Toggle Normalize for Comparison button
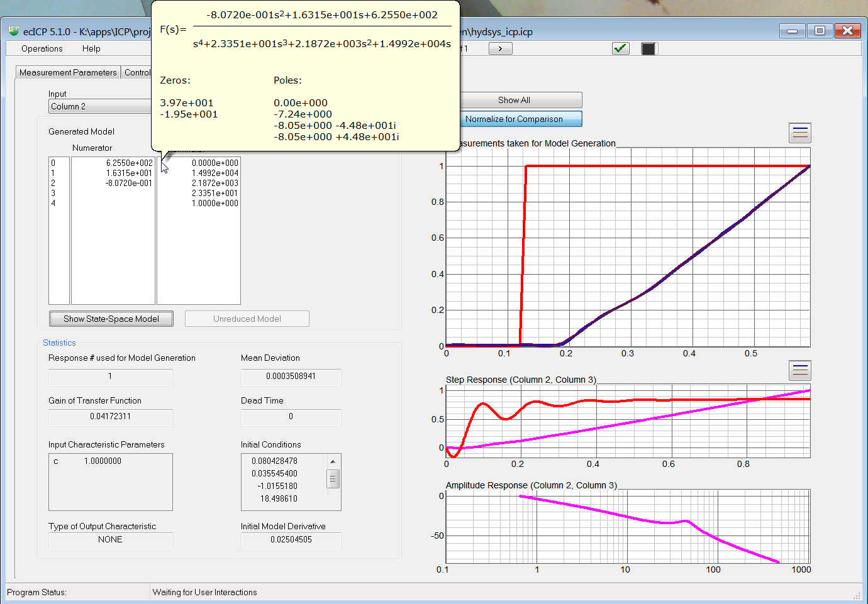The image size is (868, 604). click(x=514, y=119)
